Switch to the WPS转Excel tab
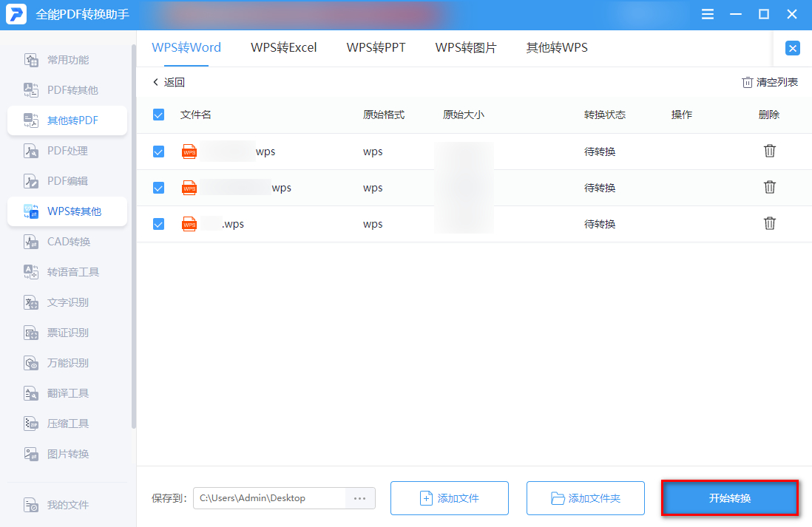Screen dimensions: 812x527 [283, 47]
